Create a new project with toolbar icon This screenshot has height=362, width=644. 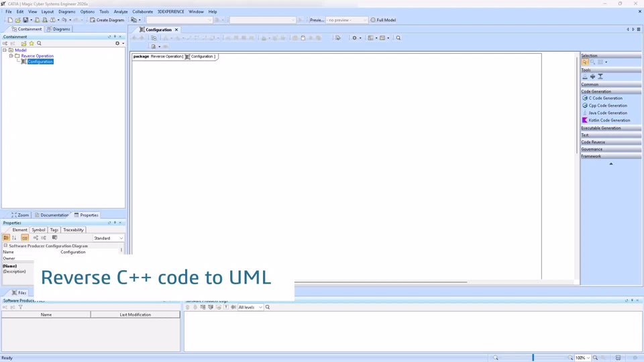tap(10, 19)
